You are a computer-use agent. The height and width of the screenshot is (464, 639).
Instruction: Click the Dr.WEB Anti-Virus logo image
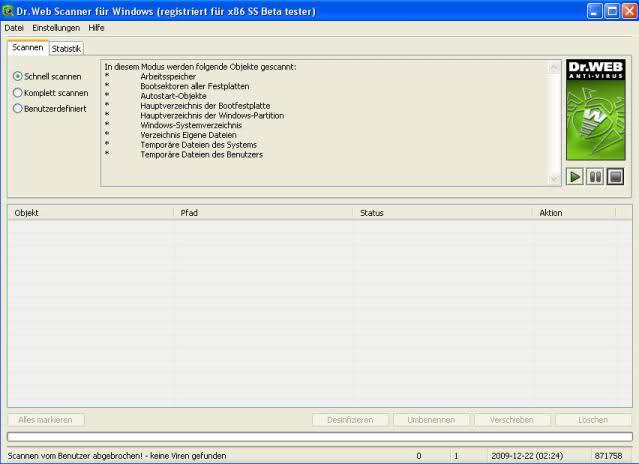pos(595,112)
